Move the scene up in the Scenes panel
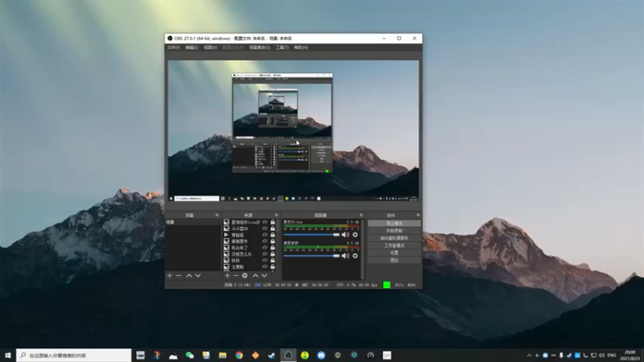The image size is (644, 362). (189, 275)
